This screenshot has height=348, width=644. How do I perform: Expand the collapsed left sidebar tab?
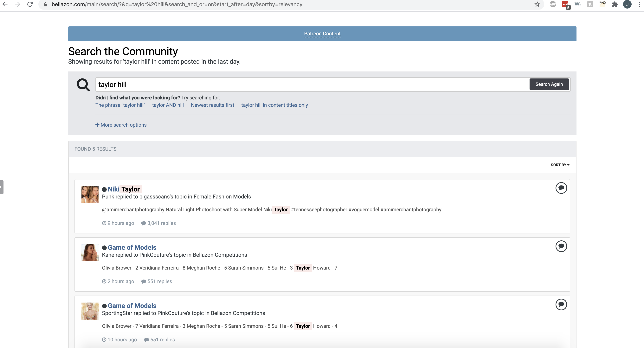click(x=2, y=187)
